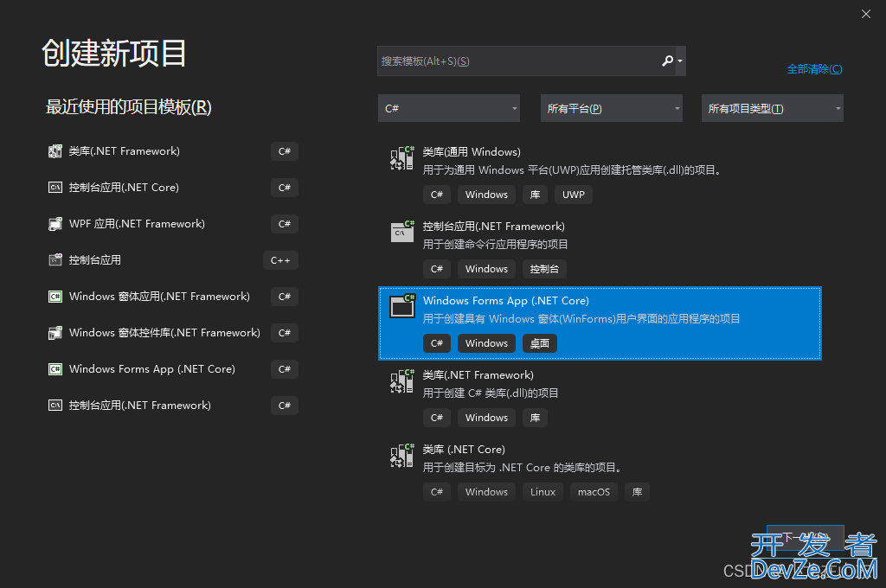Click the 下一步 button

(x=804, y=539)
